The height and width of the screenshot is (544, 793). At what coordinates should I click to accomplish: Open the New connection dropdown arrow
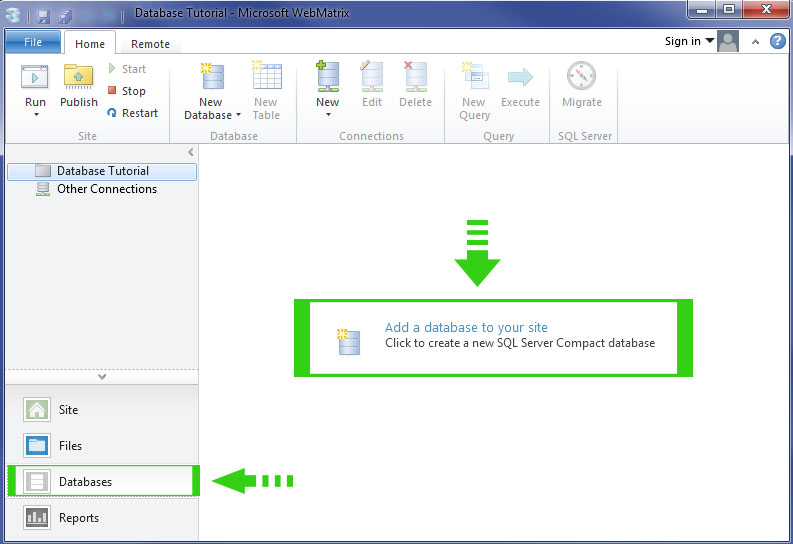pyautogui.click(x=328, y=115)
